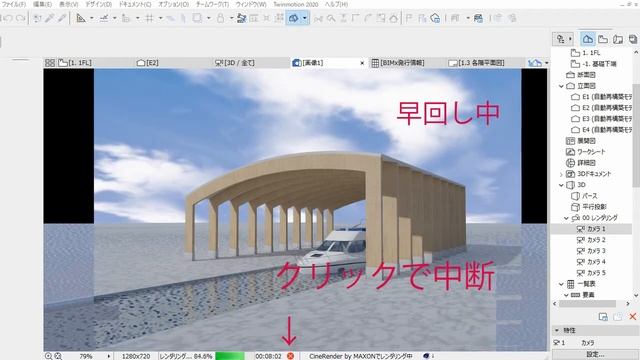The image size is (640, 360).
Task: Select the eyedropper pick-up parameters tool
Action: pos(49,18)
